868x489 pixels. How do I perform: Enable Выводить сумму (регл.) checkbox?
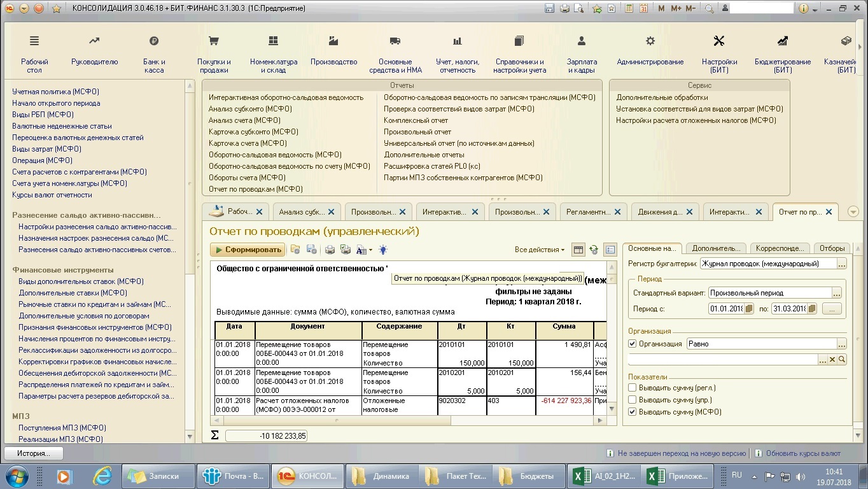pyautogui.click(x=632, y=388)
